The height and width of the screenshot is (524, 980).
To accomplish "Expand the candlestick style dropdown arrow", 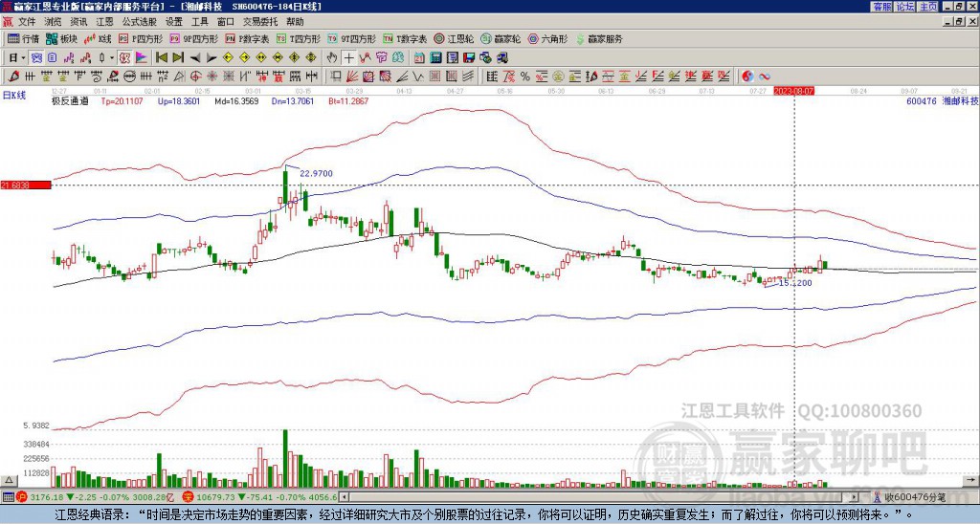I will tap(112, 58).
